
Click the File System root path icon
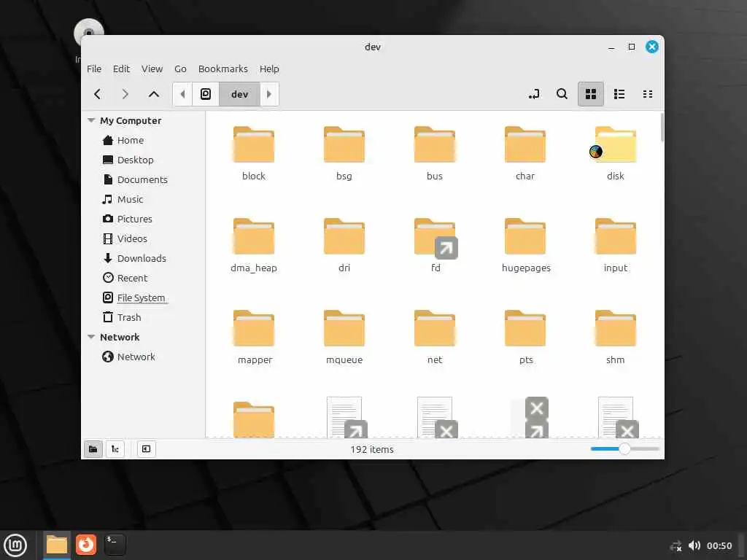[x=205, y=94]
